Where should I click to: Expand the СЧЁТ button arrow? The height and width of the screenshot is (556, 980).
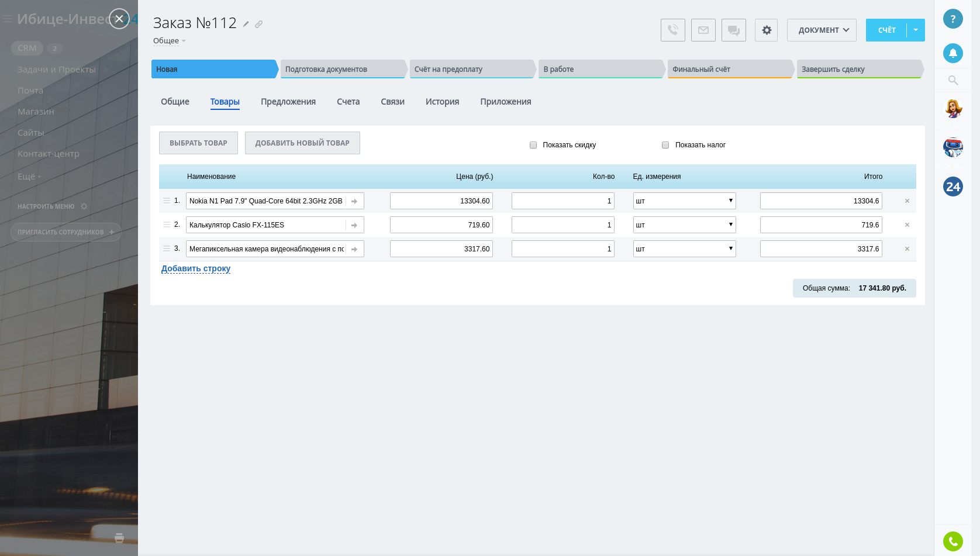(916, 30)
